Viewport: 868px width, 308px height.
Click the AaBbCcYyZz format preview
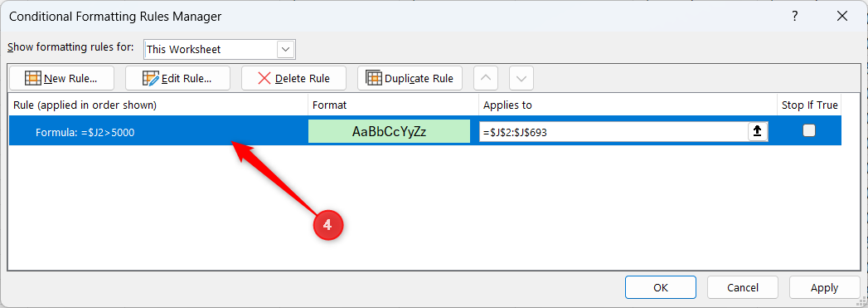click(389, 131)
